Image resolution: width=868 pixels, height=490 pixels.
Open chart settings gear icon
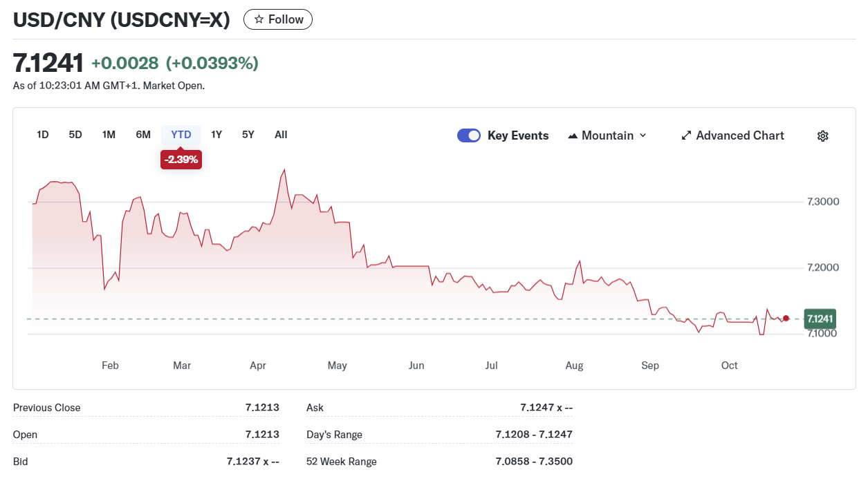coord(822,136)
